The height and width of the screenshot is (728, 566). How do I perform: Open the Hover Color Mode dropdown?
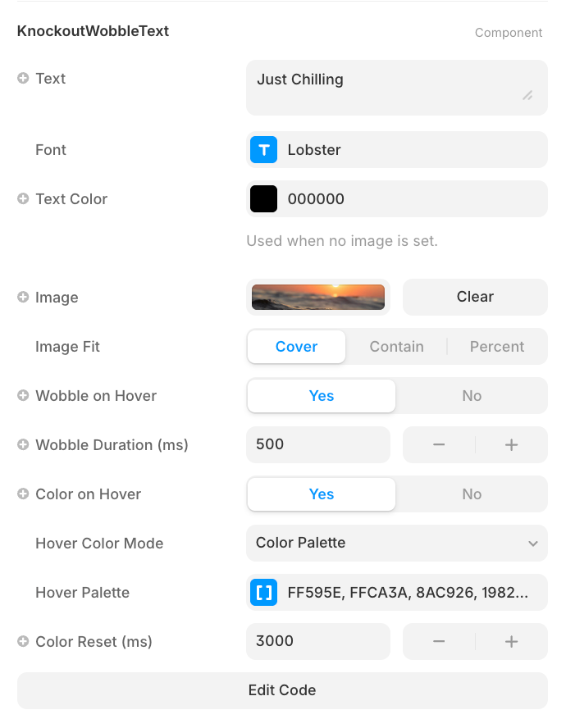397,544
